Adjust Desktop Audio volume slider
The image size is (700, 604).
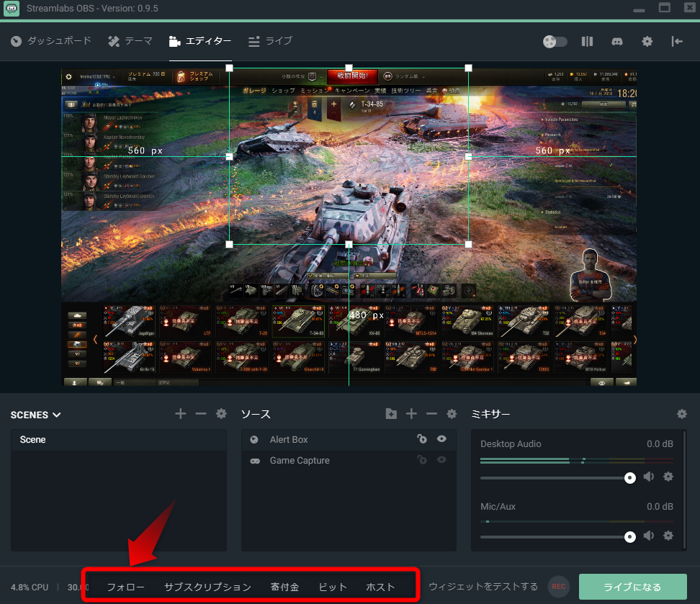coord(630,478)
